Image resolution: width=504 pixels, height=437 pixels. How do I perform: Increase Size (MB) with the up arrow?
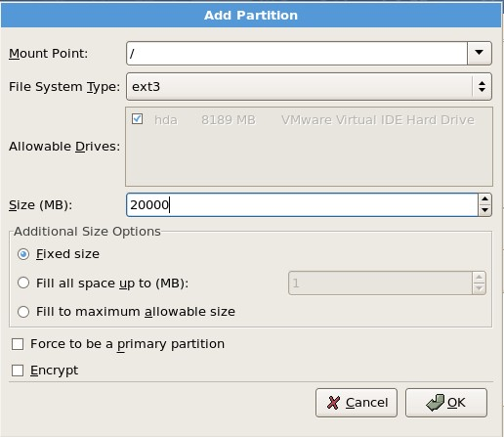(x=484, y=199)
